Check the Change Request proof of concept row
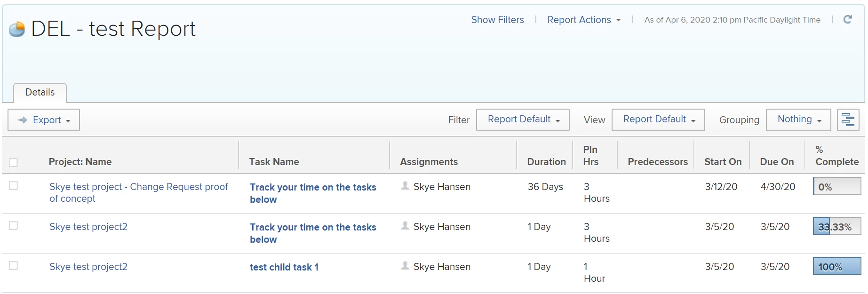The image size is (868, 294). 13,186
